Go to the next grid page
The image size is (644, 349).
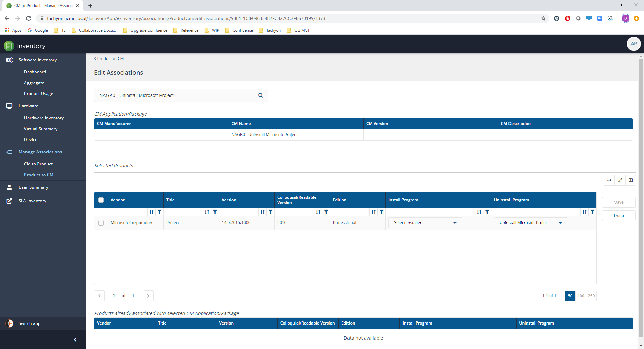click(148, 296)
